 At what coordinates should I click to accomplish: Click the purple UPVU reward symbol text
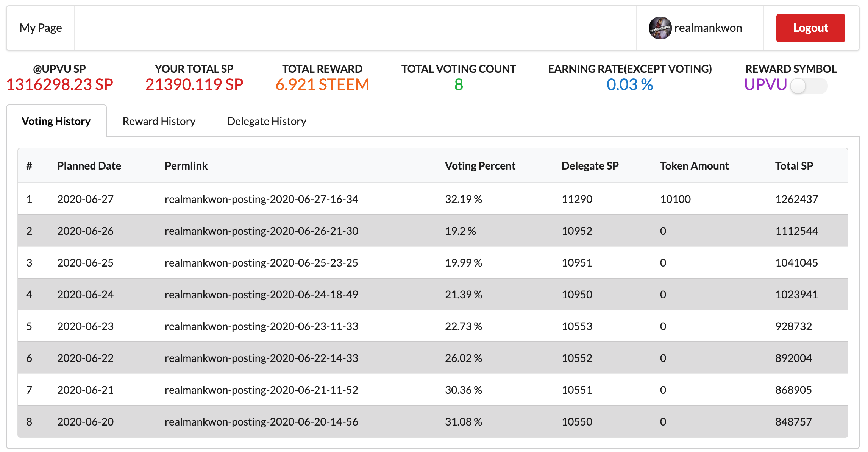pyautogui.click(x=765, y=84)
